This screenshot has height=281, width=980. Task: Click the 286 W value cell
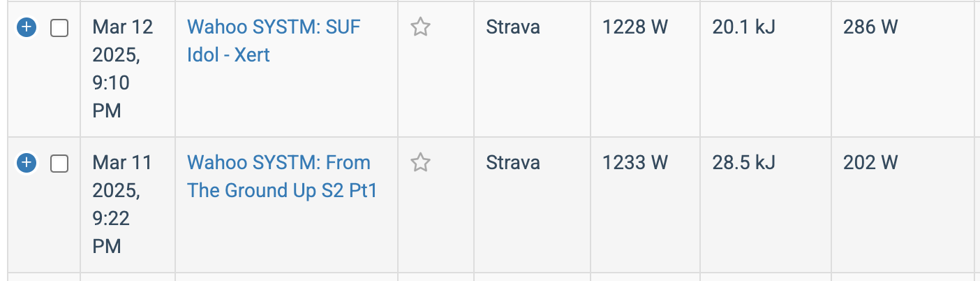click(870, 27)
